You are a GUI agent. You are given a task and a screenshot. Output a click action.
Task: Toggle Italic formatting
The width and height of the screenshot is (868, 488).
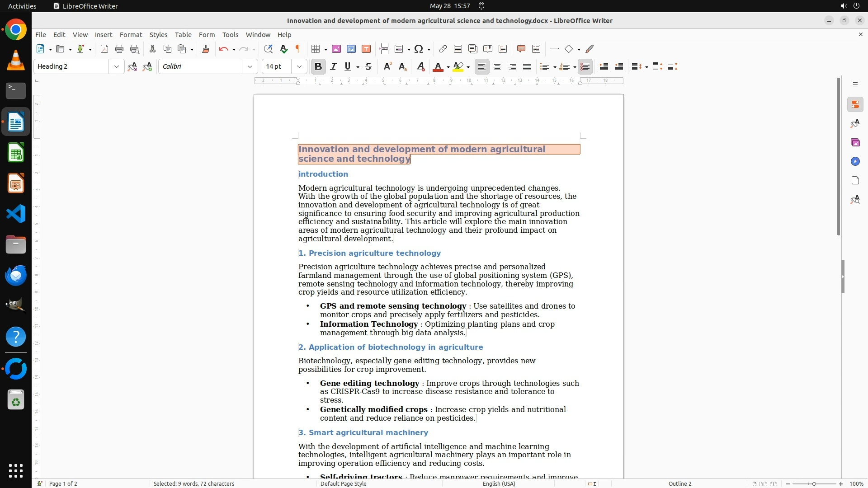[x=334, y=67]
